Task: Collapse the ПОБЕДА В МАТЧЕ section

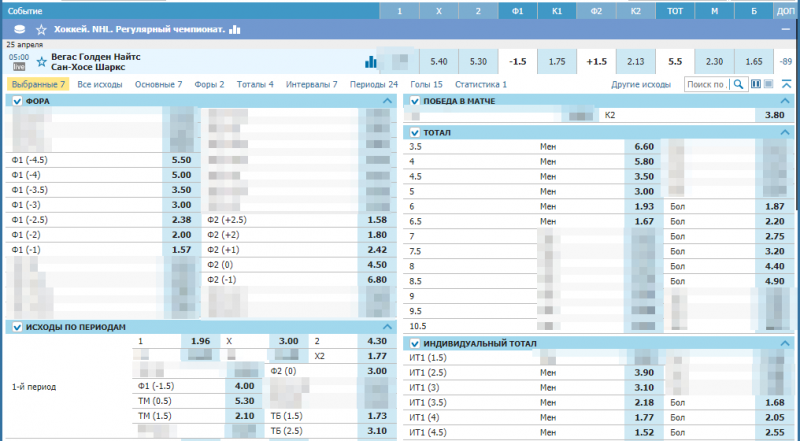Action: click(786, 102)
